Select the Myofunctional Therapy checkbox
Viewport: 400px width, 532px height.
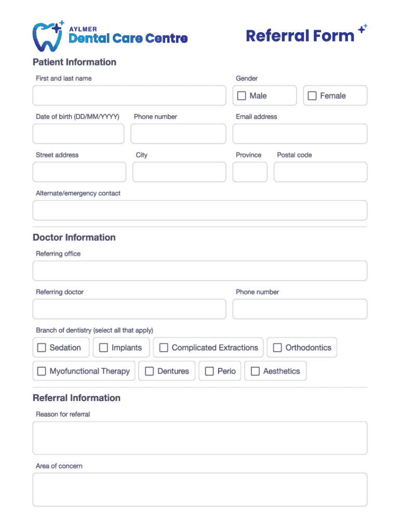point(42,371)
